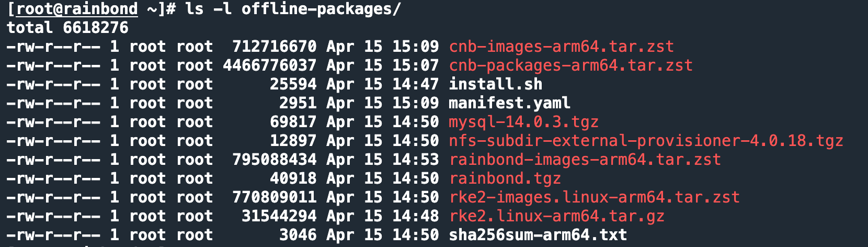Click the manifest.yaml filename

click(509, 103)
